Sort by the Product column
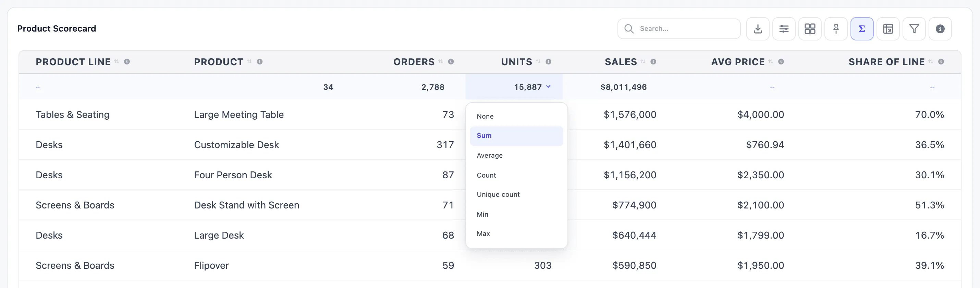The height and width of the screenshot is (288, 980). point(249,62)
